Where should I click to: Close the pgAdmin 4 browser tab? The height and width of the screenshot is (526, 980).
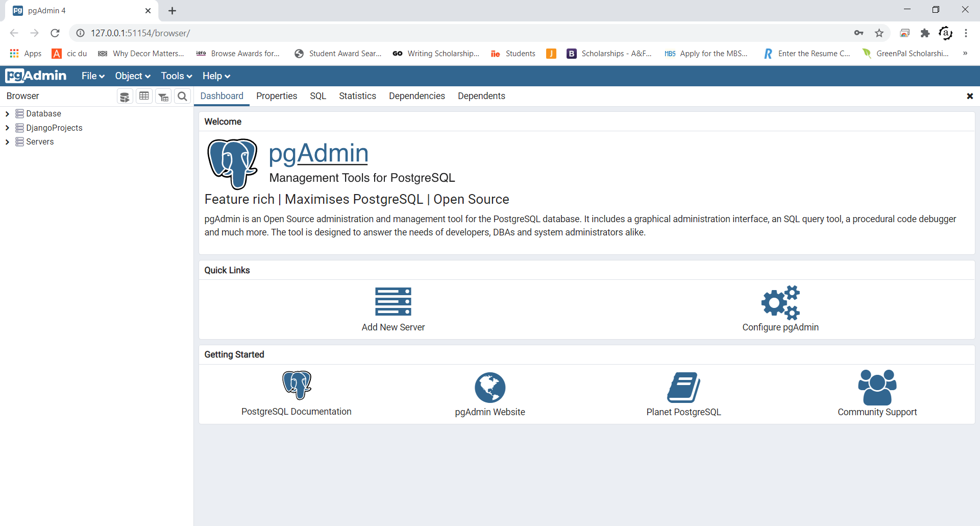point(148,11)
